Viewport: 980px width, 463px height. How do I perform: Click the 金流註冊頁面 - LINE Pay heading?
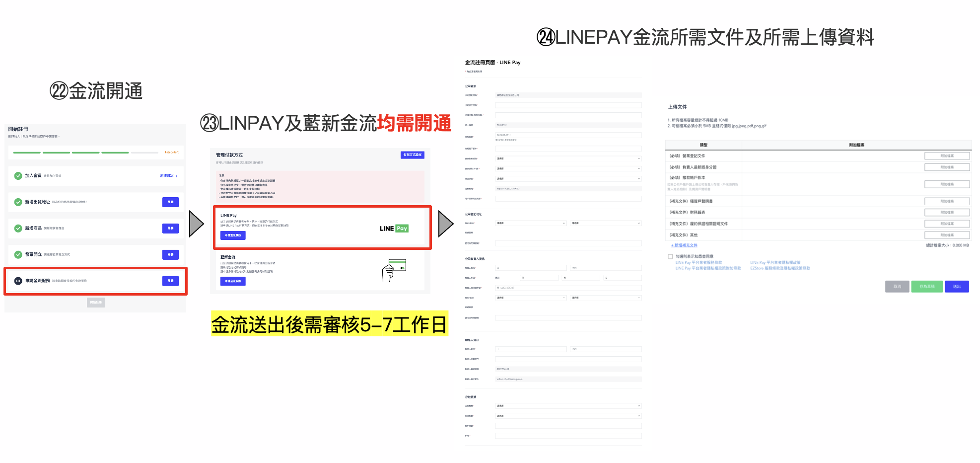tap(492, 63)
